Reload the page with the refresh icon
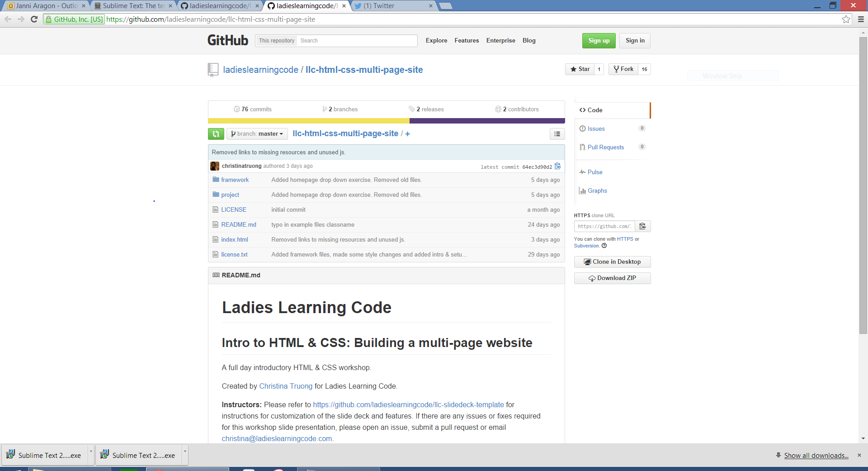 34,19
